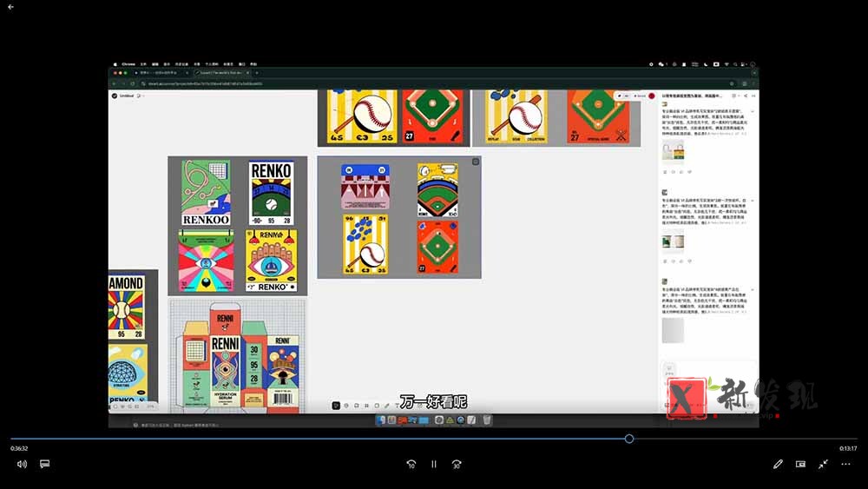
Task: Click the seek handle on the progress bar
Action: coord(628,439)
